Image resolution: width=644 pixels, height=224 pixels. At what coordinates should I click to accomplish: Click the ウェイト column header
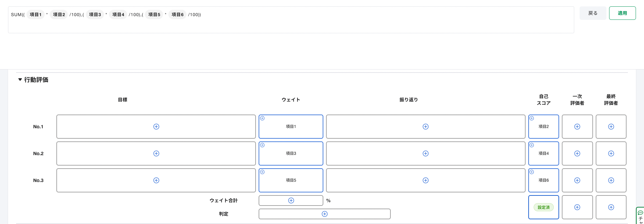[291, 100]
